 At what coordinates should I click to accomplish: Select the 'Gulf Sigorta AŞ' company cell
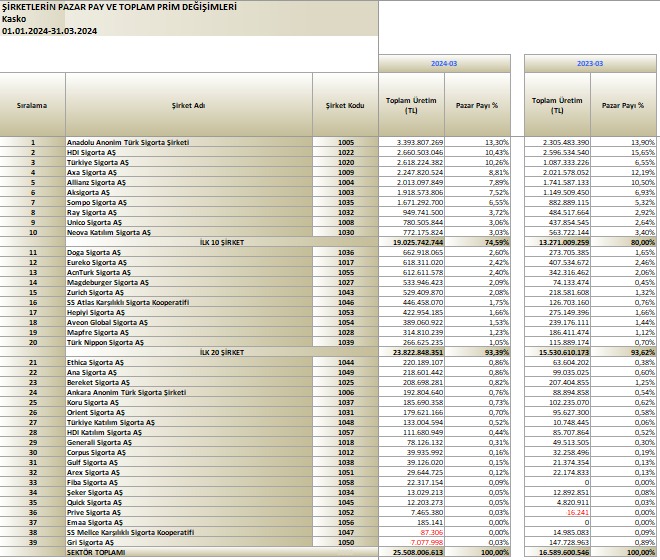[x=189, y=462]
